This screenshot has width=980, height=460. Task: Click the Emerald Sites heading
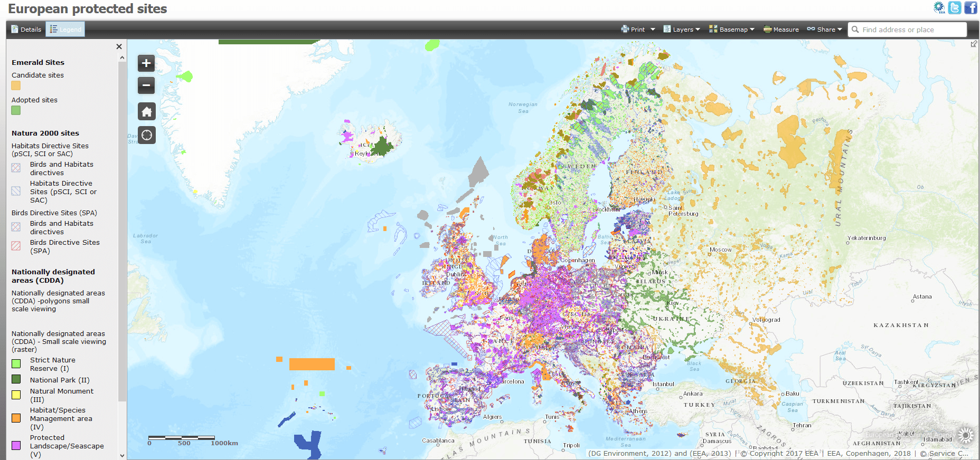click(x=38, y=62)
